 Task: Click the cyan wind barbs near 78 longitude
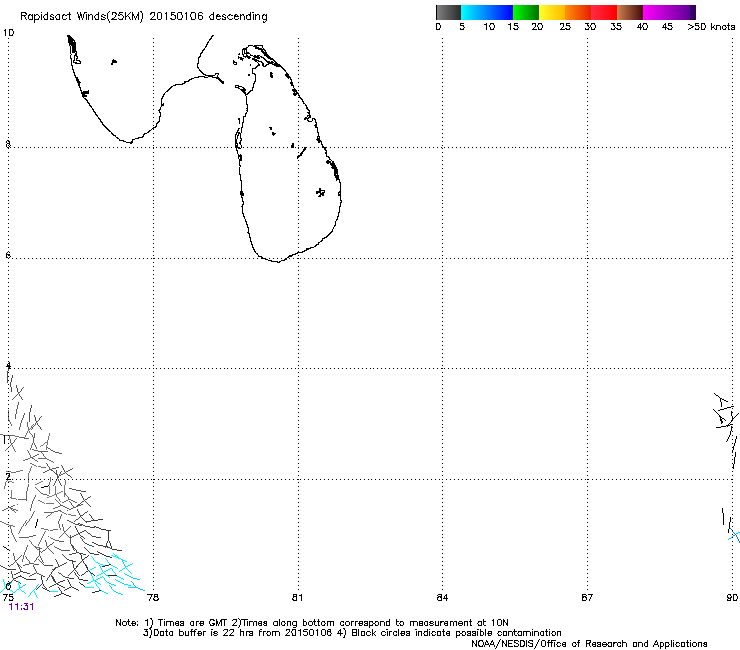click(x=116, y=574)
